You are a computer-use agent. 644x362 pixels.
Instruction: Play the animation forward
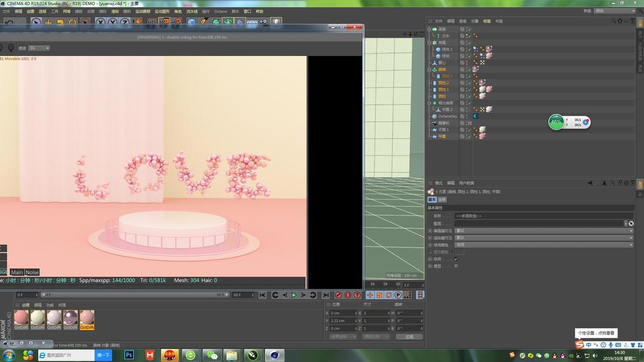coord(294,295)
